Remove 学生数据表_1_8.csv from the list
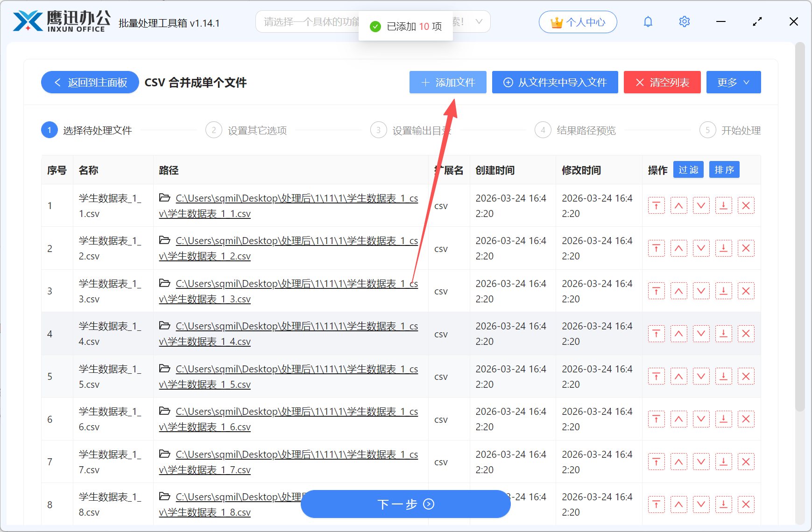This screenshot has width=812, height=532. (746, 504)
